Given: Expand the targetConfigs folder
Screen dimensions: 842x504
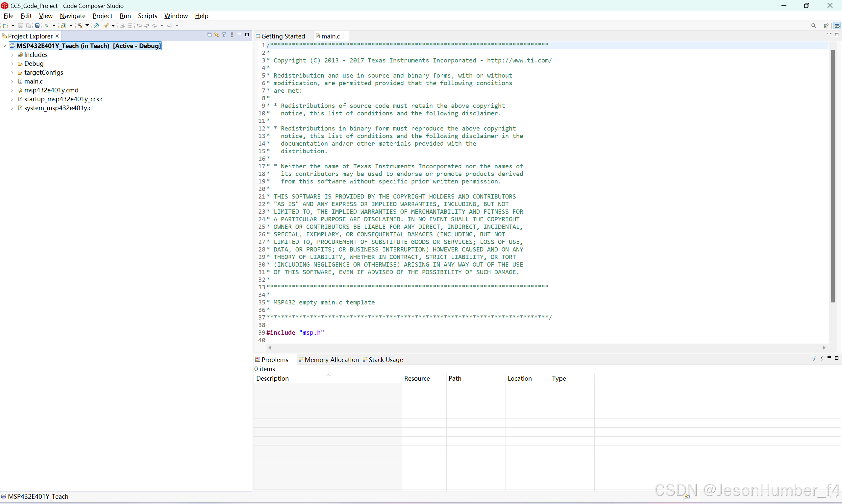Looking at the screenshot, I should [x=12, y=72].
